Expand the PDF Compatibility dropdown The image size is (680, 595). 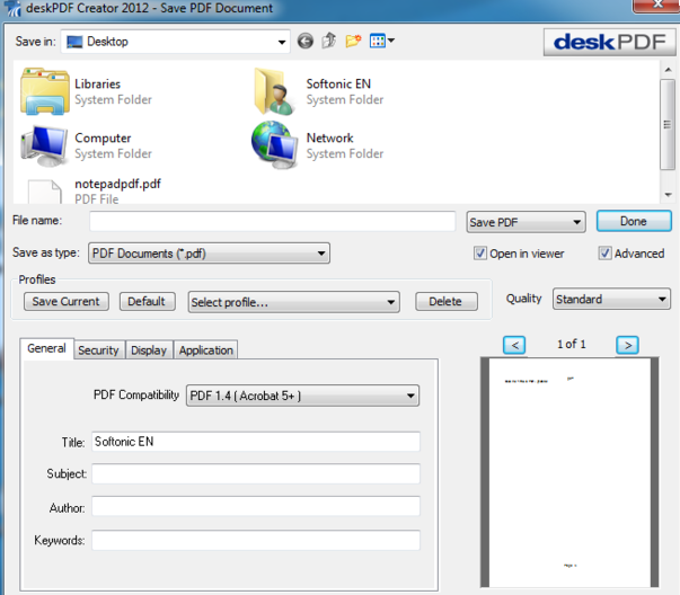[303, 396]
